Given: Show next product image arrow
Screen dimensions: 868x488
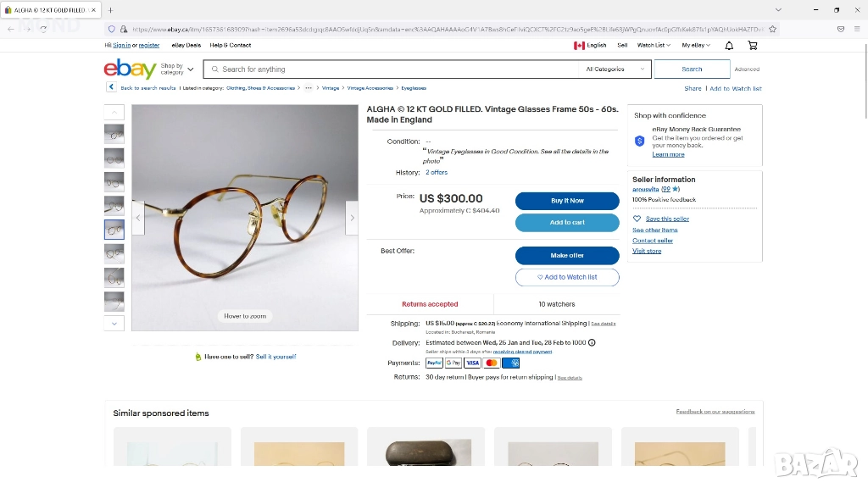Looking at the screenshot, I should 352,218.
